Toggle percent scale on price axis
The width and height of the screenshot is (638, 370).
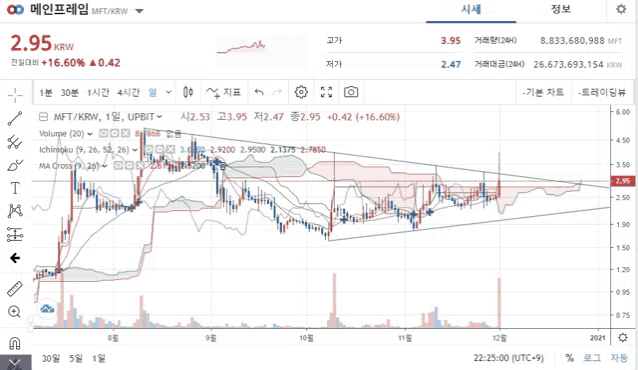click(569, 358)
